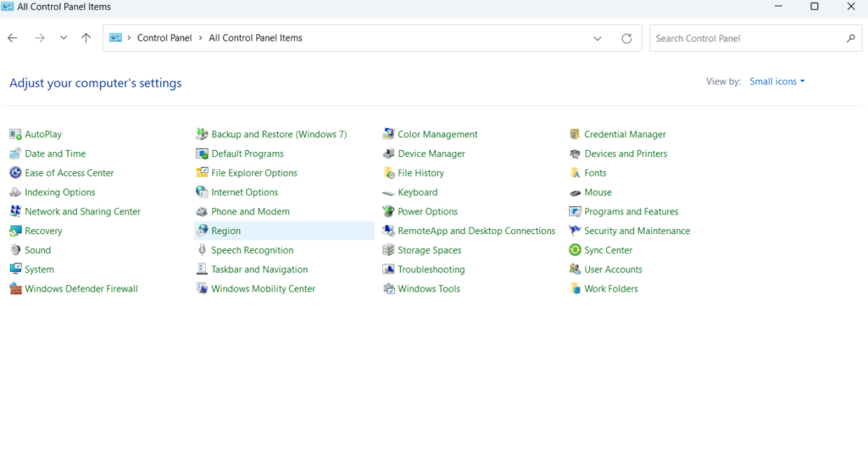The width and height of the screenshot is (868, 452).
Task: Open the Windows Mobility Center icon
Action: [202, 288]
